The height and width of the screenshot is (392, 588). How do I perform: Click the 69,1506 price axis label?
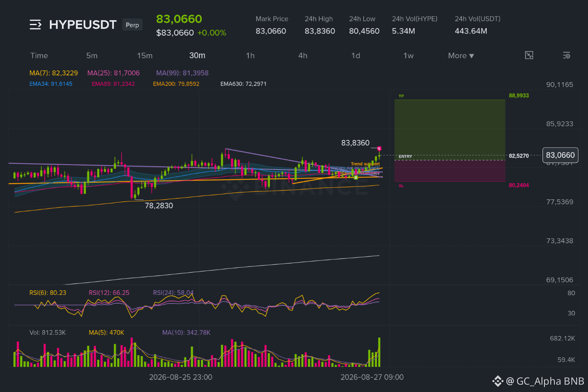560,280
